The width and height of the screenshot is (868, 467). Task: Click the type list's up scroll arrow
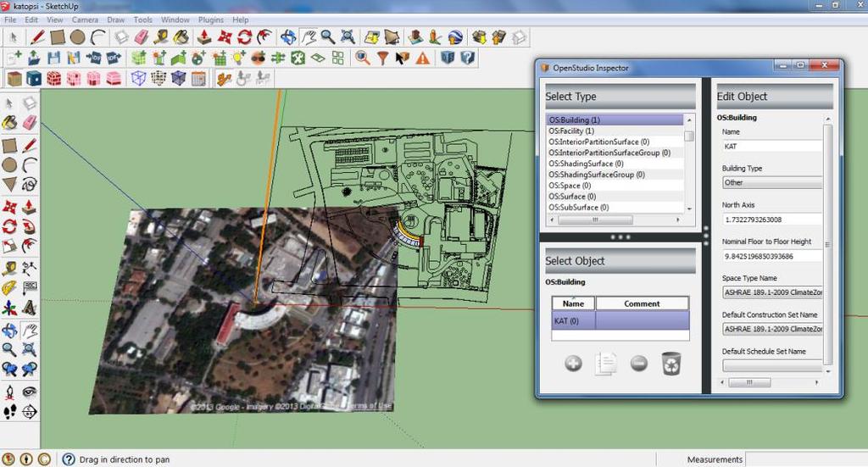click(x=689, y=120)
